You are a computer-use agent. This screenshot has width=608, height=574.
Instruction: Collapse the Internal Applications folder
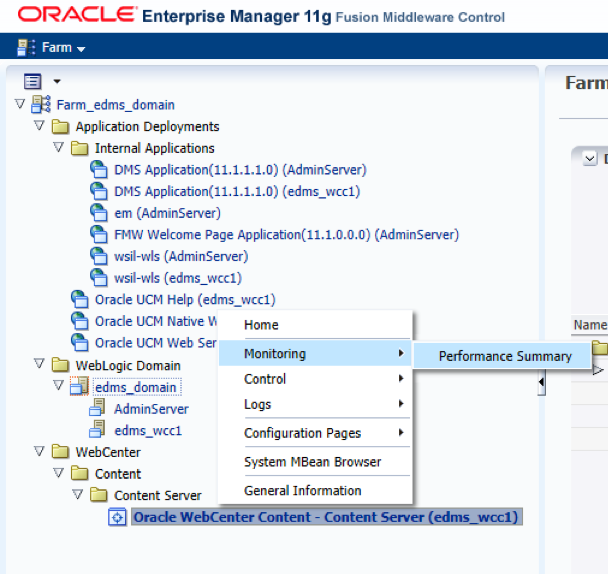tap(59, 147)
